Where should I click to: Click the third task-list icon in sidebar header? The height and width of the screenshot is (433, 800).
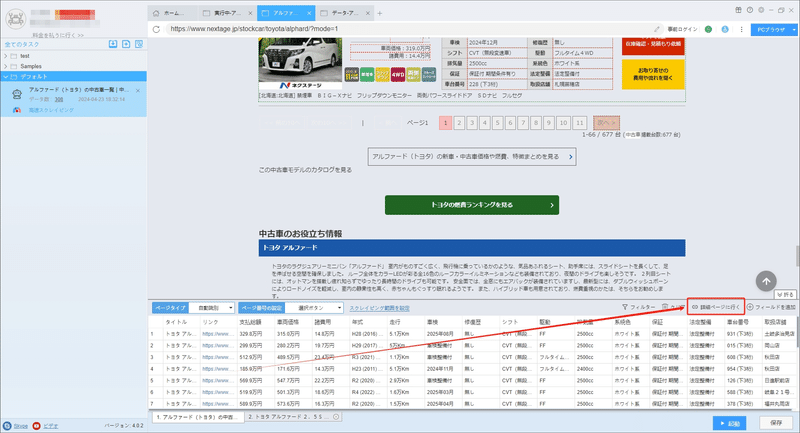click(x=139, y=44)
